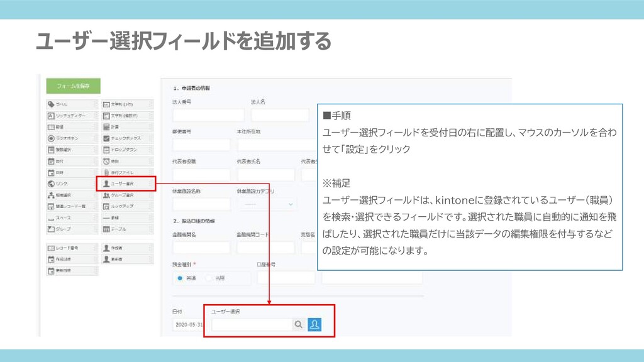
Task: Click the 法人番号 input box
Action: [x=208, y=115]
